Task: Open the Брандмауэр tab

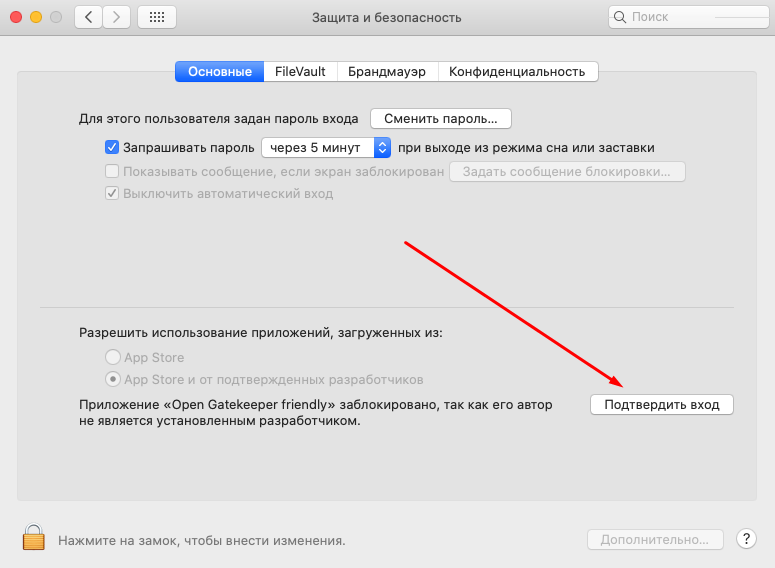Action: [387, 72]
